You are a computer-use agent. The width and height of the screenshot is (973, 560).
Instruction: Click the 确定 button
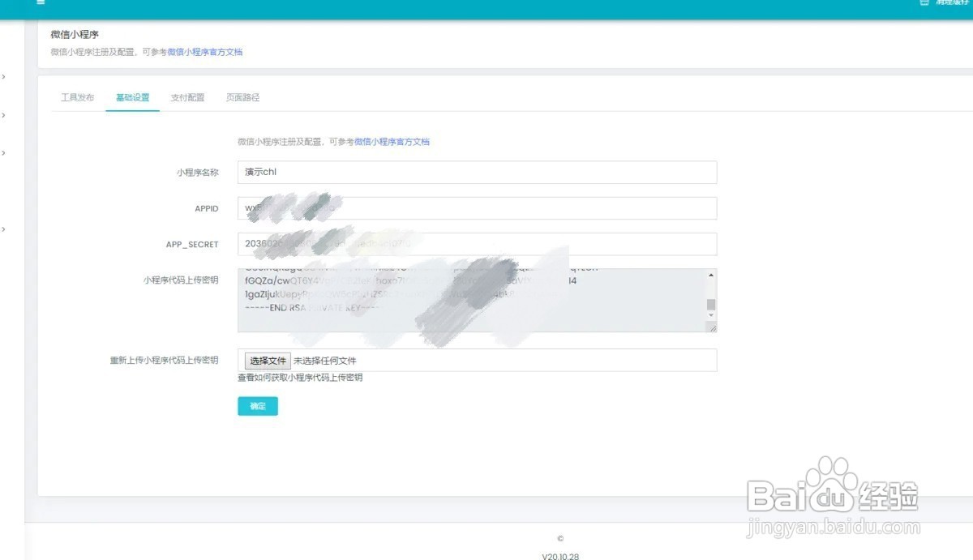pyautogui.click(x=258, y=406)
